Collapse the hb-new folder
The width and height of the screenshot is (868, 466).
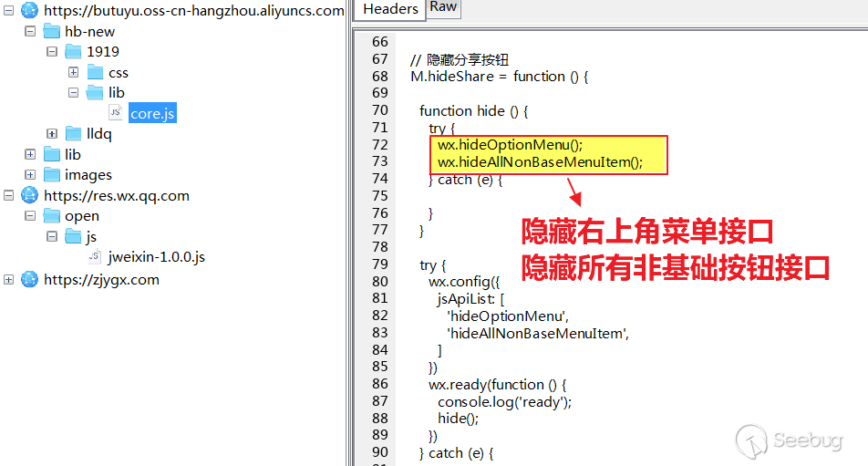pyautogui.click(x=30, y=32)
